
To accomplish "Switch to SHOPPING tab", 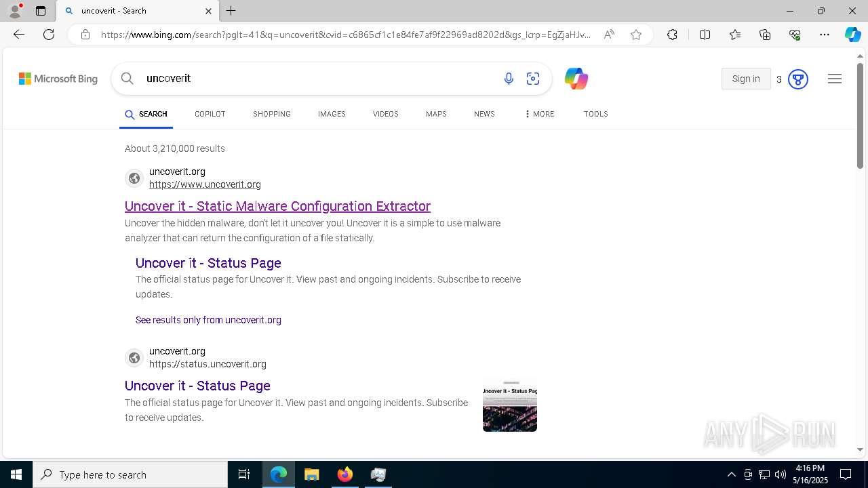I will tap(272, 114).
